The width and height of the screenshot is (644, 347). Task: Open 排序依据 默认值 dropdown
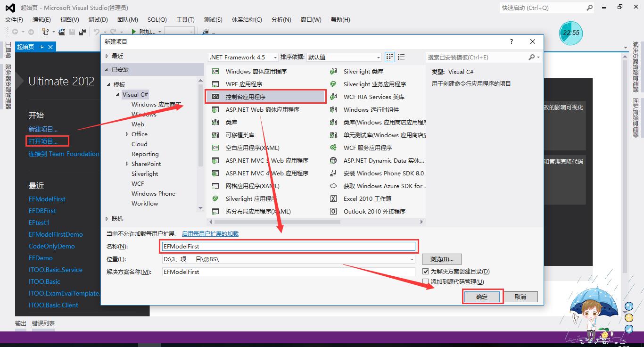pos(344,57)
